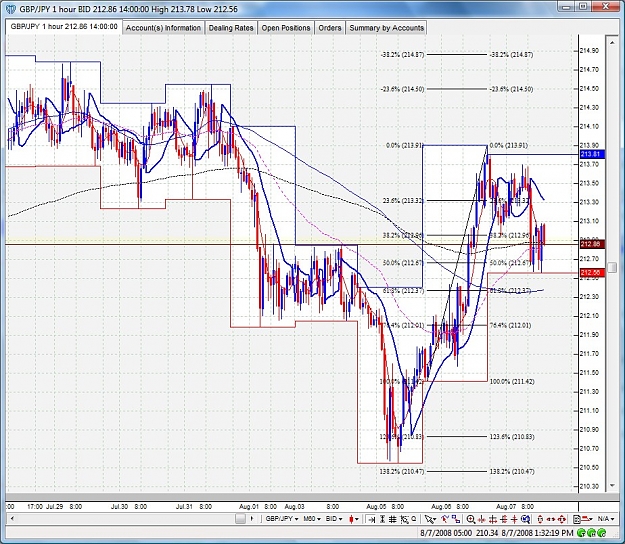
Task: Click the second green connection status icon
Action: pyautogui.click(x=592, y=532)
